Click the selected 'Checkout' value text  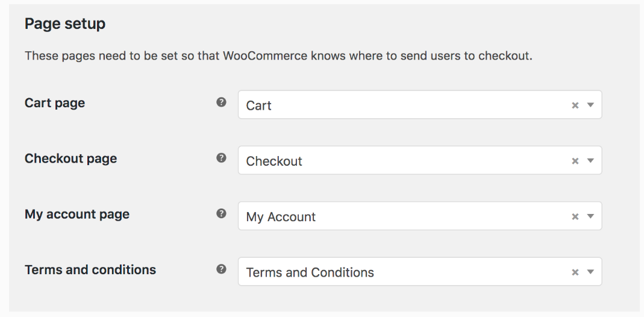tap(274, 161)
